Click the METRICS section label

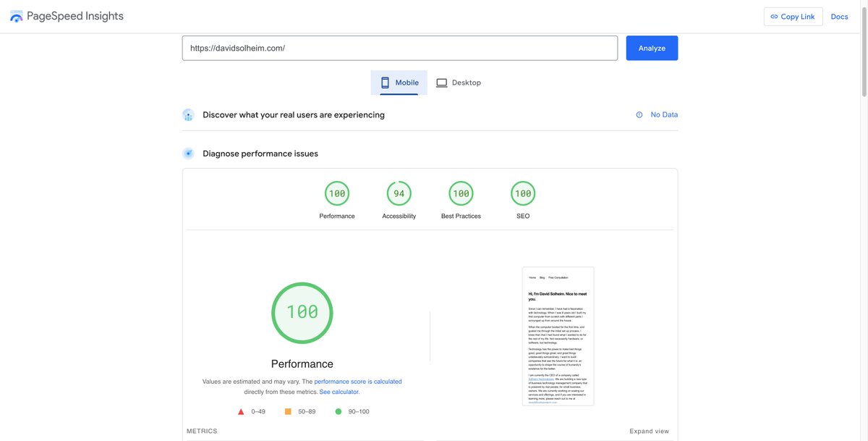coord(202,431)
